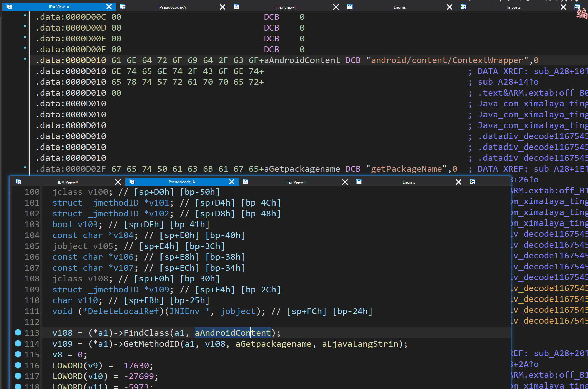
Task: Click the Pseudocode-A tab icon in upper tab bar
Action: [123, 7]
